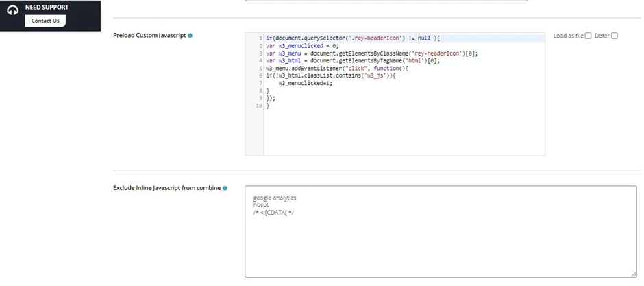Screen dimensions: 644x286
Task: Enable the Load as file checkbox
Action: [588, 36]
